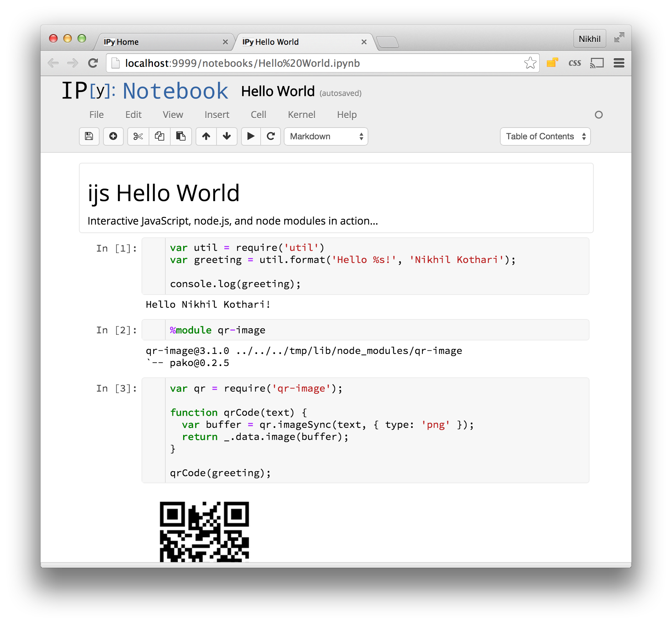Go back with the browser back arrow
The height and width of the screenshot is (624, 672).
[53, 63]
